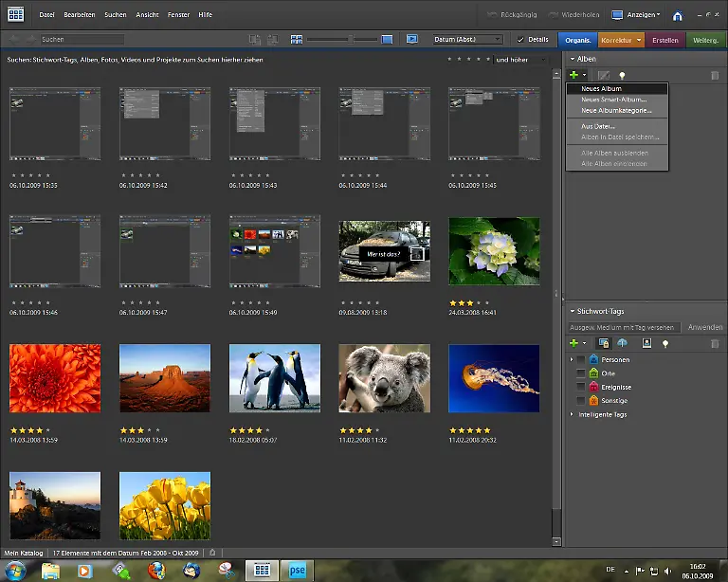Open the Bearbeiten menu
Image resolution: width=728 pixels, height=582 pixels.
(80, 15)
